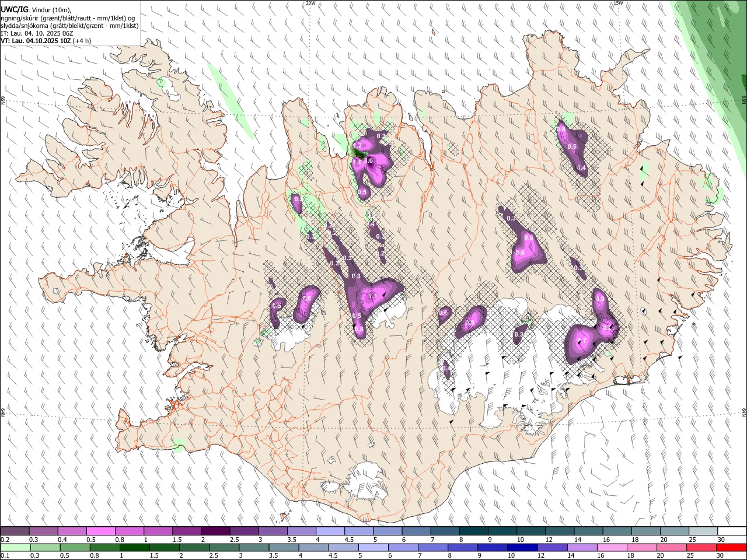
Task: Click the '66N' latitude label on the right map edge
Action: click(x=743, y=101)
